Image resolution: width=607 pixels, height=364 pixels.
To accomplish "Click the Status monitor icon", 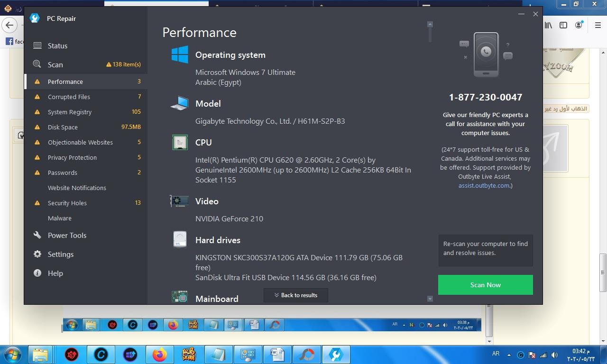I will coord(37,45).
